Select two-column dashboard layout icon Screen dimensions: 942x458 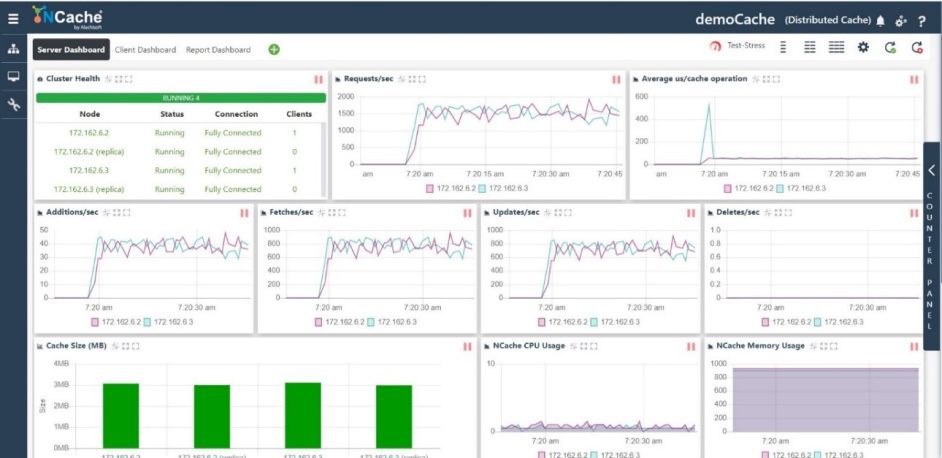tap(810, 47)
